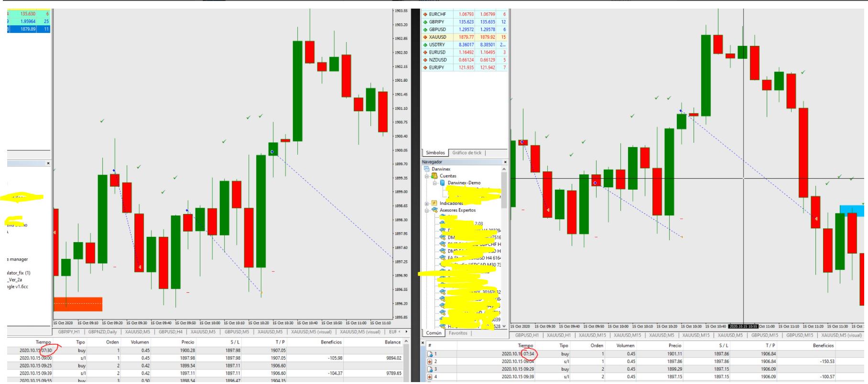Viewport: 868px width, 384px height.
Task: Click order icon of row 3 in right terminal
Action: [x=430, y=369]
